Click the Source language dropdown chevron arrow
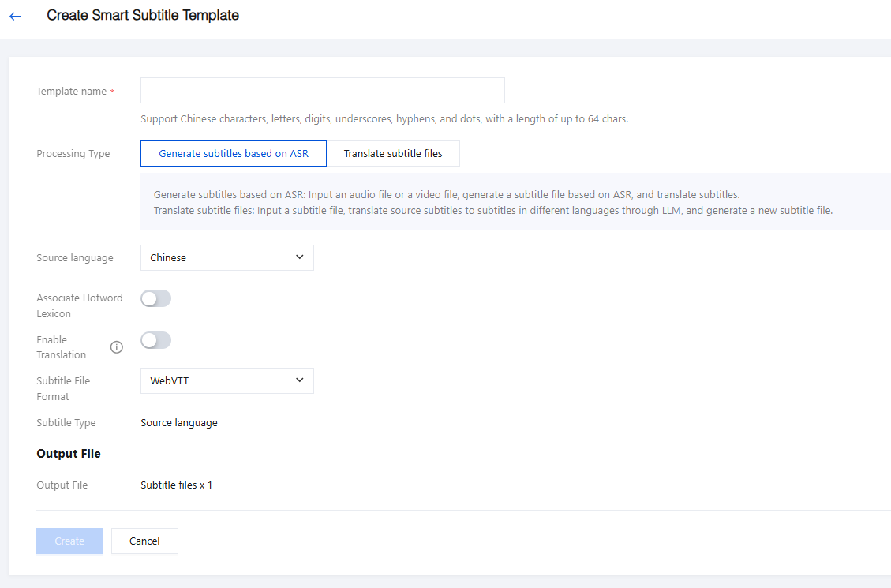891x588 pixels. 299,257
